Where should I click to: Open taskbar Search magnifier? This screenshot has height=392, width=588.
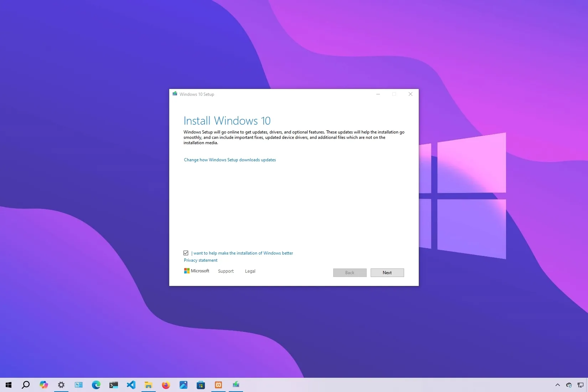click(x=26, y=385)
